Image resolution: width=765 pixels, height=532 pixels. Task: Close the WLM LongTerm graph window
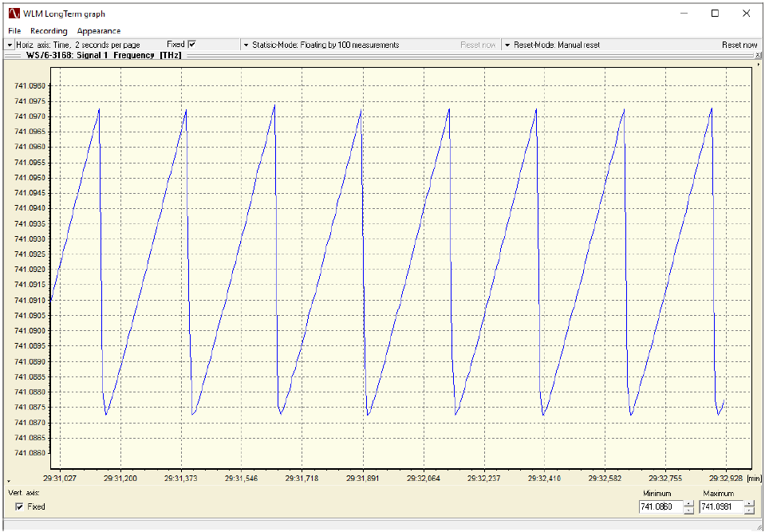click(x=747, y=14)
